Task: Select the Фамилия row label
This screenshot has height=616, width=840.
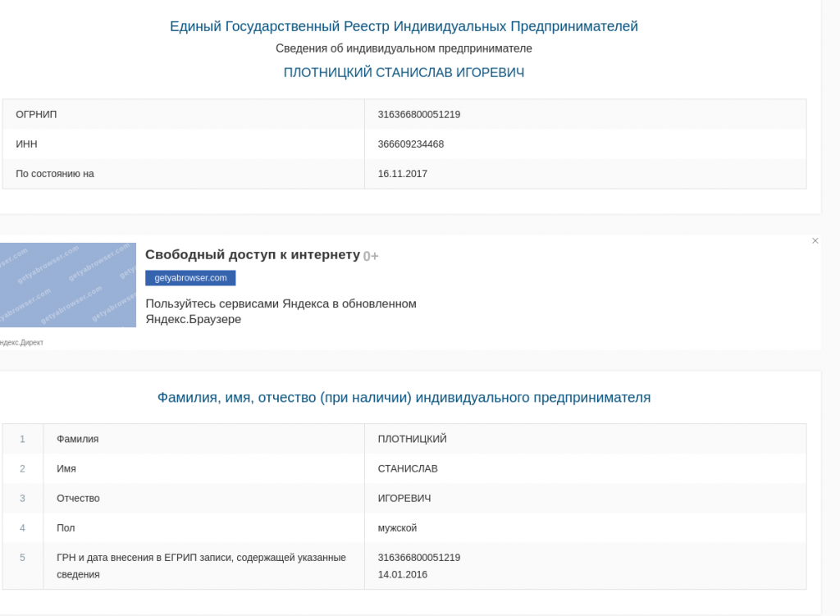Action: click(x=78, y=439)
